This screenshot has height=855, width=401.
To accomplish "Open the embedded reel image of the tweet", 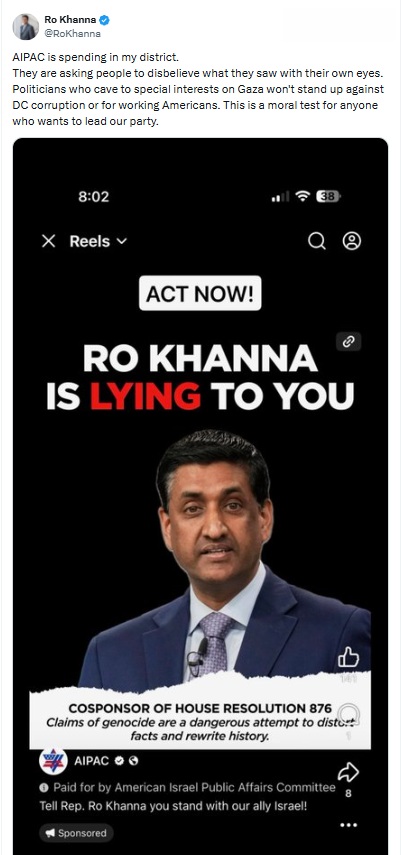I will (200, 496).
